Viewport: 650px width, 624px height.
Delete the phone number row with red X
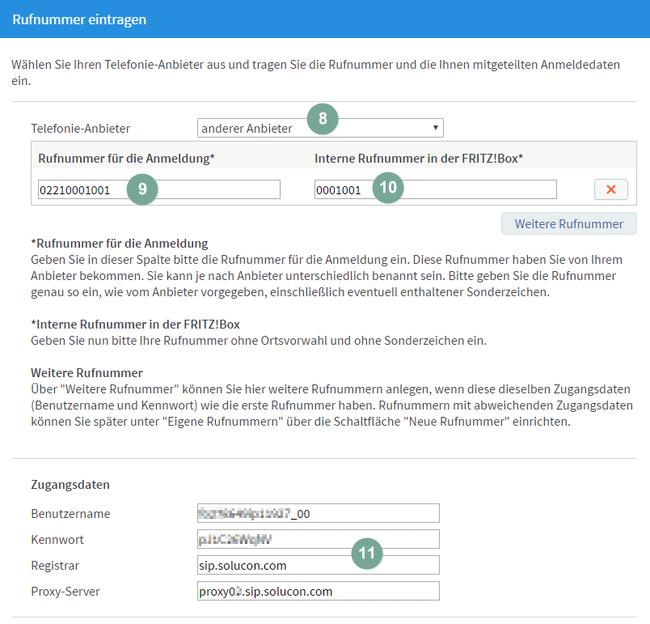coord(610,190)
